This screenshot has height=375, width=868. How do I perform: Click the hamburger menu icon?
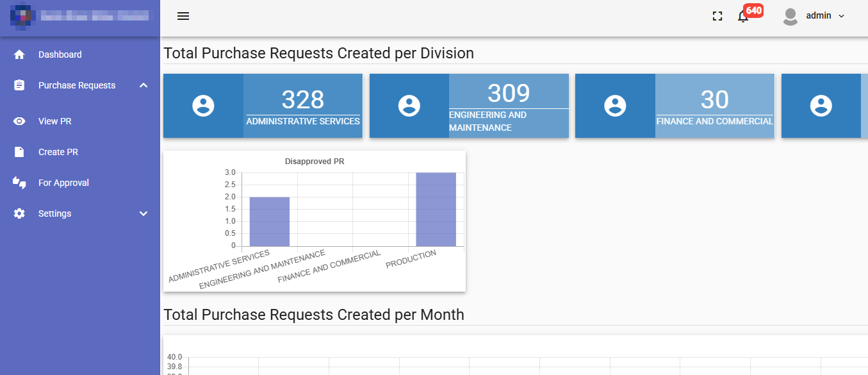click(183, 16)
